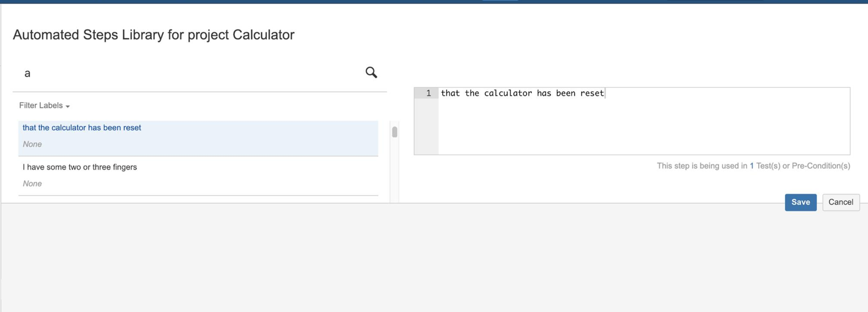Click line number 1 in the editor gutter
Viewport: 868px width, 312px height.
point(428,93)
